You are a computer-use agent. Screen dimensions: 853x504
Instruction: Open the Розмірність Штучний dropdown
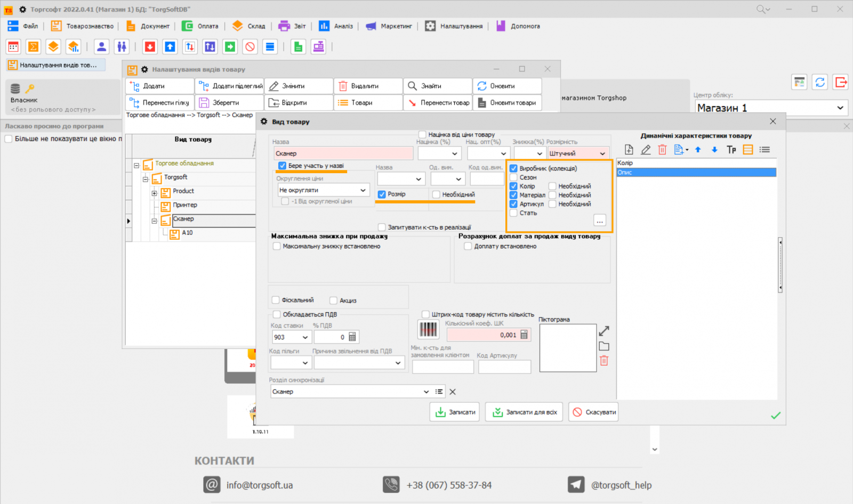tap(602, 153)
